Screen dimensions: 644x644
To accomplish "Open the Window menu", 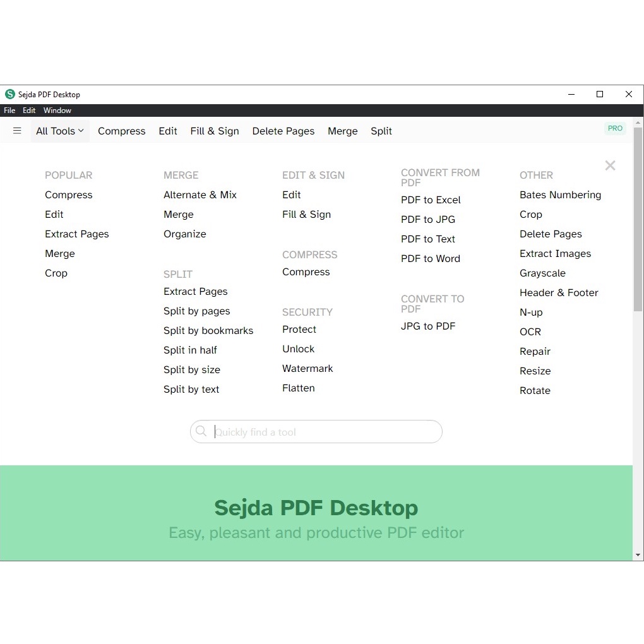I will (57, 110).
